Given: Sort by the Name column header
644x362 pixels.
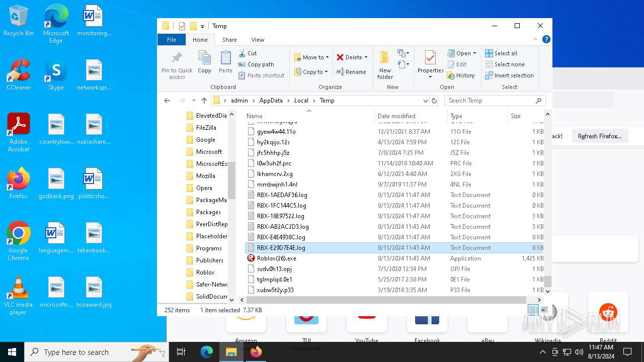Looking at the screenshot, I should point(309,116).
